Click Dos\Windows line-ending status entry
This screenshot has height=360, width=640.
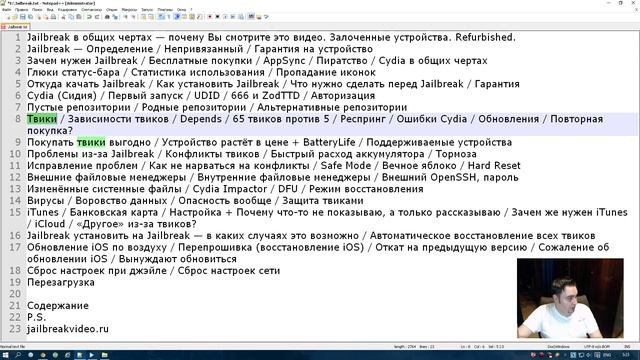(x=559, y=347)
